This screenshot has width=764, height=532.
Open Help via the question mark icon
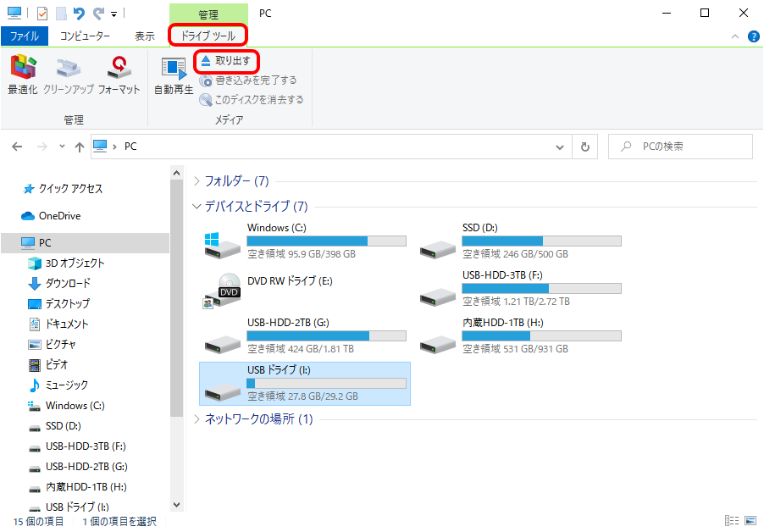[x=753, y=36]
